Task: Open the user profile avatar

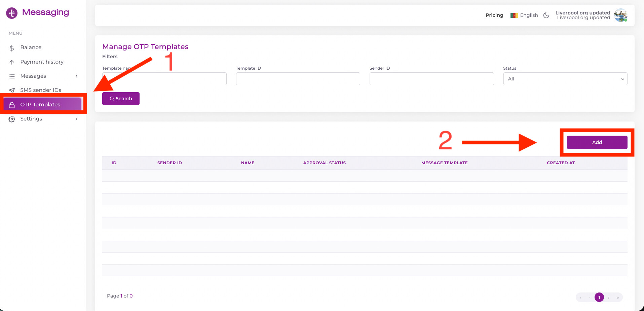Action: (620, 15)
